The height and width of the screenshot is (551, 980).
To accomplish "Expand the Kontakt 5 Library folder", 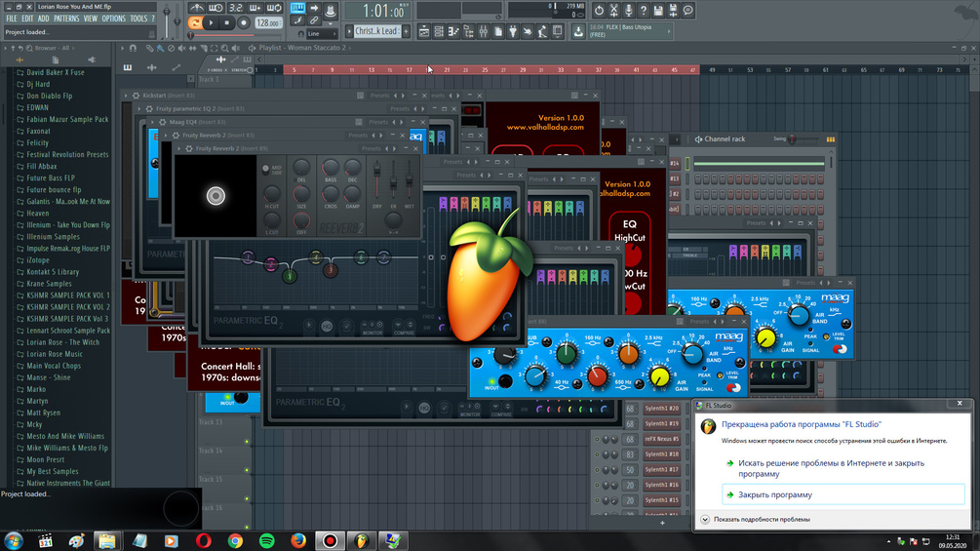I will [x=53, y=272].
